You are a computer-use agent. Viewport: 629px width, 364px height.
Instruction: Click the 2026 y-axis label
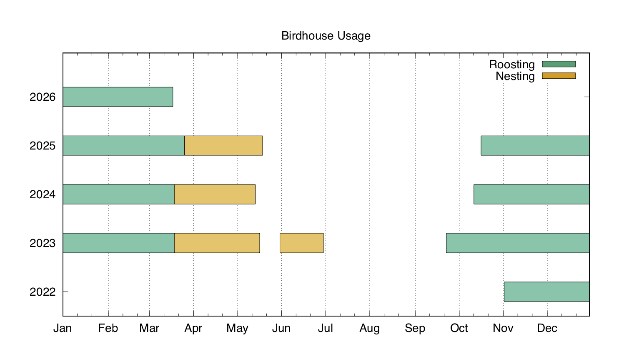43,97
